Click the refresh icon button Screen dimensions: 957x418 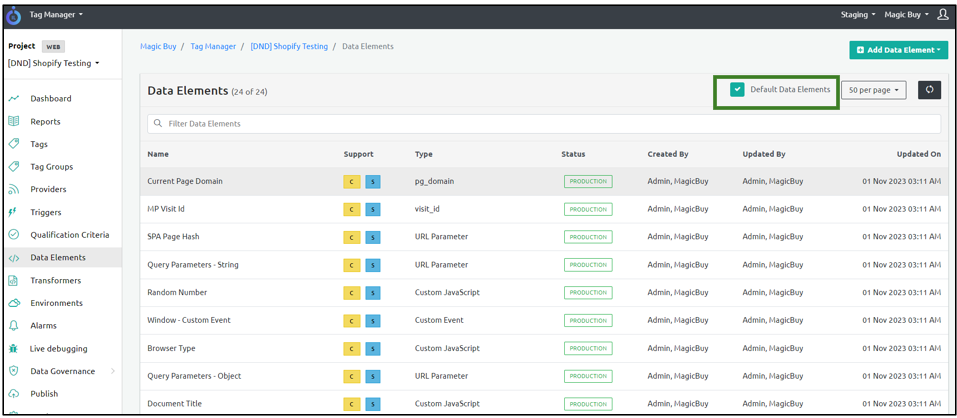click(x=928, y=90)
